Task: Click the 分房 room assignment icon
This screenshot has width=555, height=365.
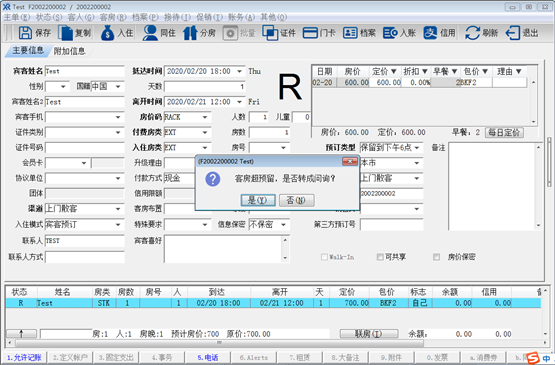Action: click(x=190, y=33)
